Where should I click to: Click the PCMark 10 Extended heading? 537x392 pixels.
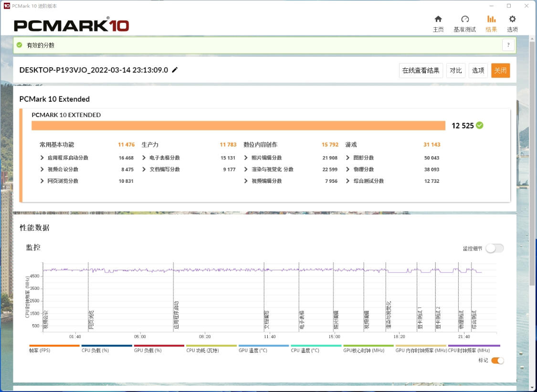coord(54,99)
